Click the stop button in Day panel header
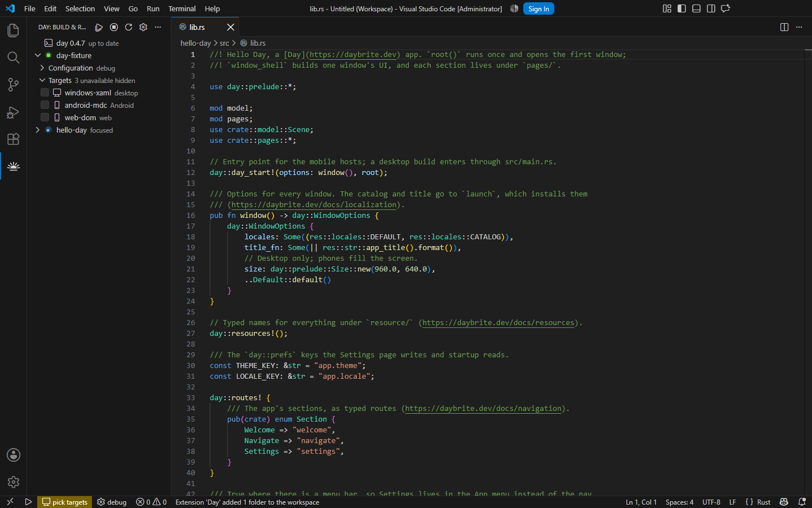Viewport: 812px width, 508px height. point(114,27)
